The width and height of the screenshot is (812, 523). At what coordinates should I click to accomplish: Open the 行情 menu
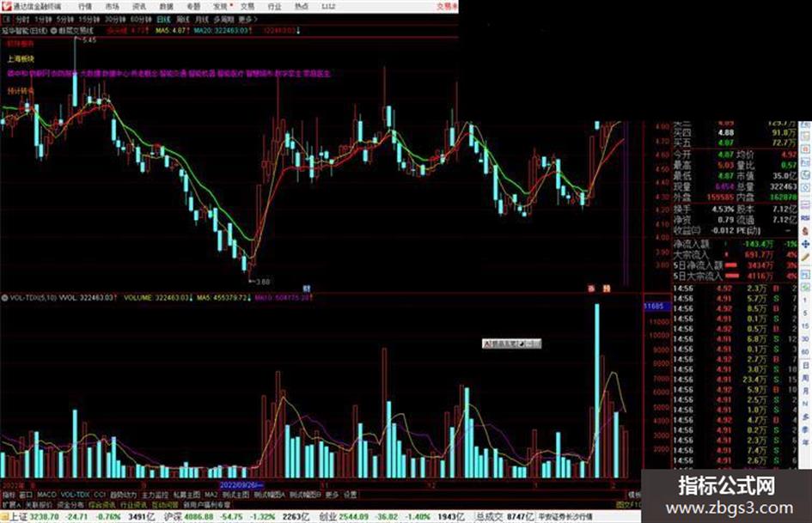[x=85, y=7]
